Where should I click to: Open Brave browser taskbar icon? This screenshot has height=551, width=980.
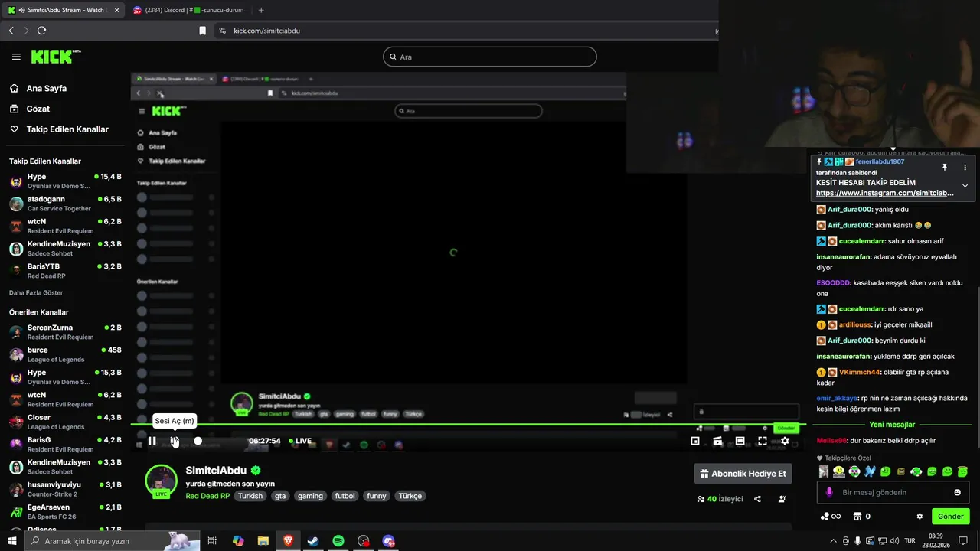[x=288, y=541]
